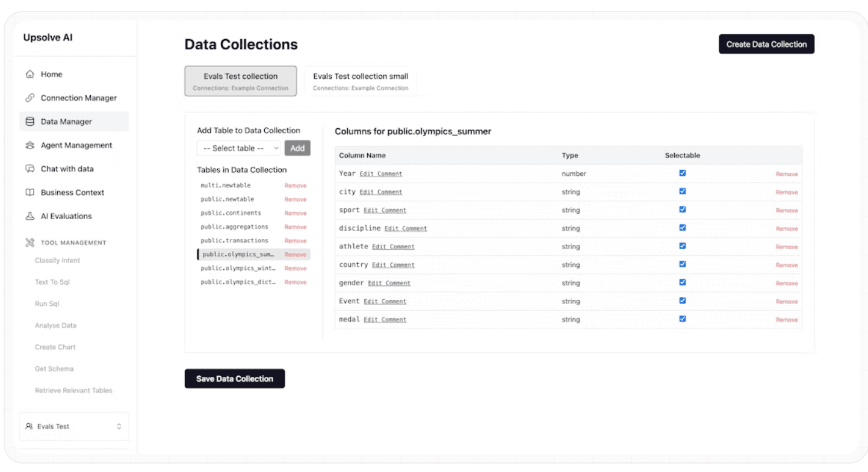
Task: Click the Chat with data speech bubble icon
Action: 29,169
